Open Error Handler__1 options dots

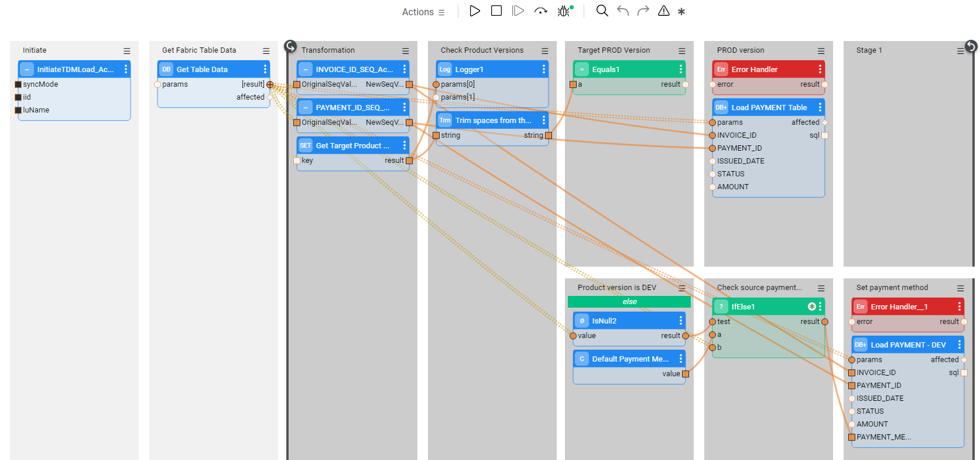[x=960, y=306]
